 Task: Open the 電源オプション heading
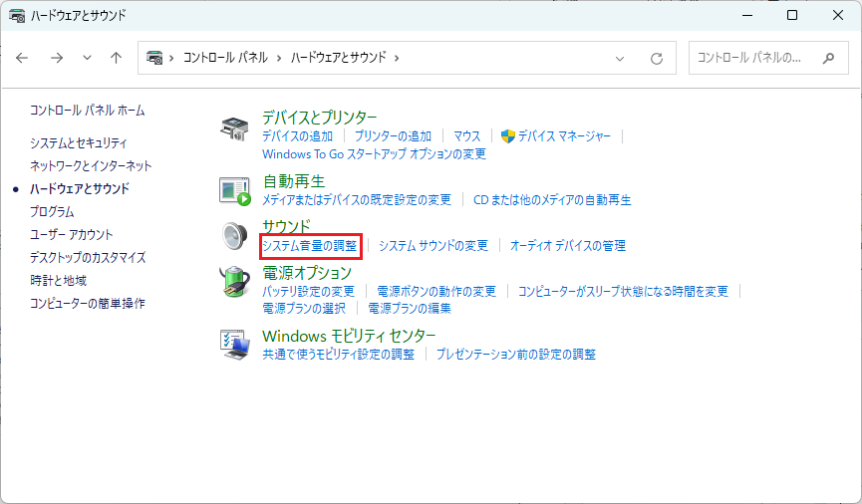point(307,273)
